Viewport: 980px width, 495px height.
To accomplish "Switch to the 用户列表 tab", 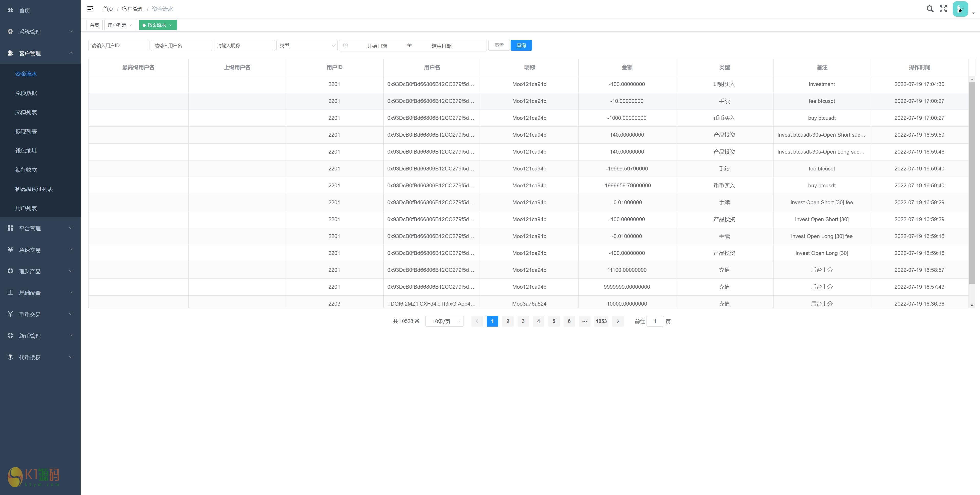I will pos(117,25).
